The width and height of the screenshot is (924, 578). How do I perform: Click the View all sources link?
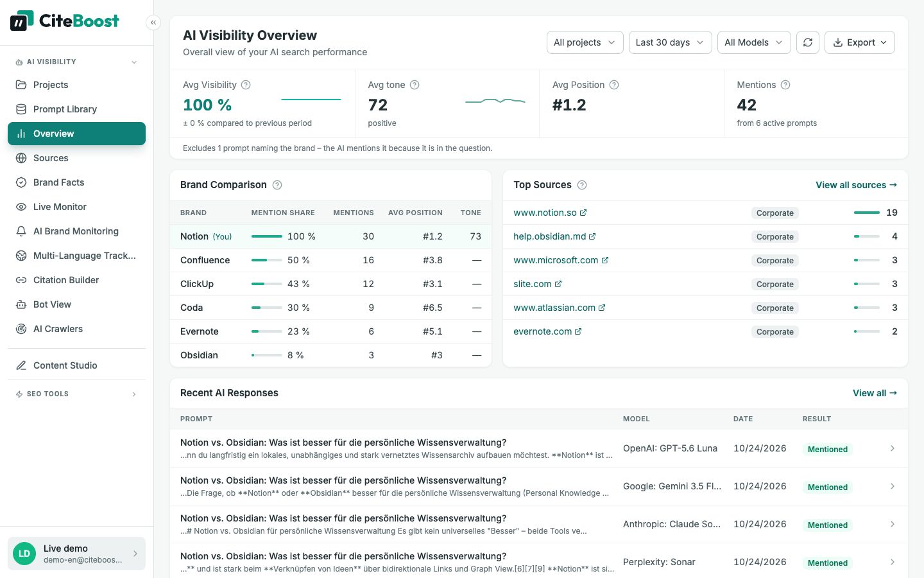tap(856, 185)
